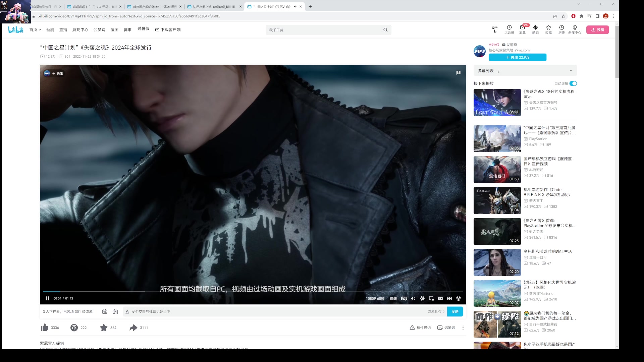This screenshot has height=362, width=644.
Task: Expand the 弹幕列表 panel expander
Action: 571,70
